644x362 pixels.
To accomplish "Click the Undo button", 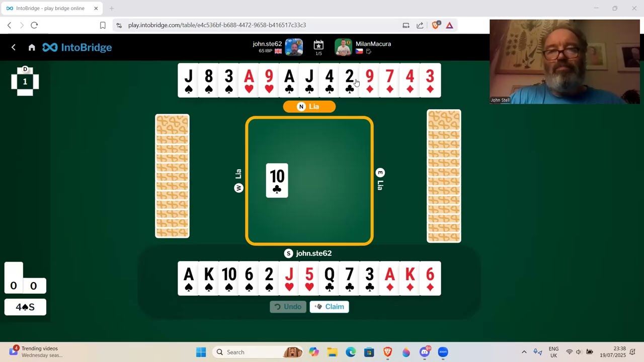I will (288, 307).
